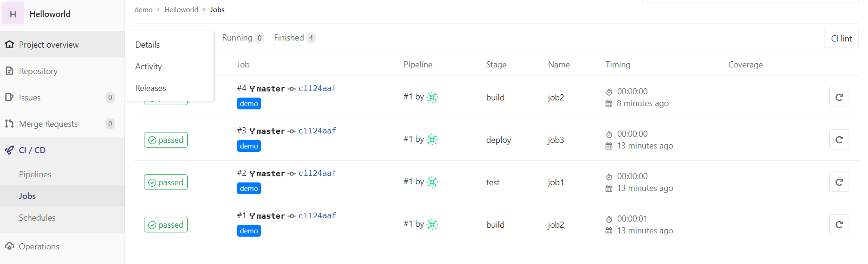The width and height of the screenshot is (868, 264).
Task: Click the user avatar in job #4 row
Action: [x=432, y=97]
